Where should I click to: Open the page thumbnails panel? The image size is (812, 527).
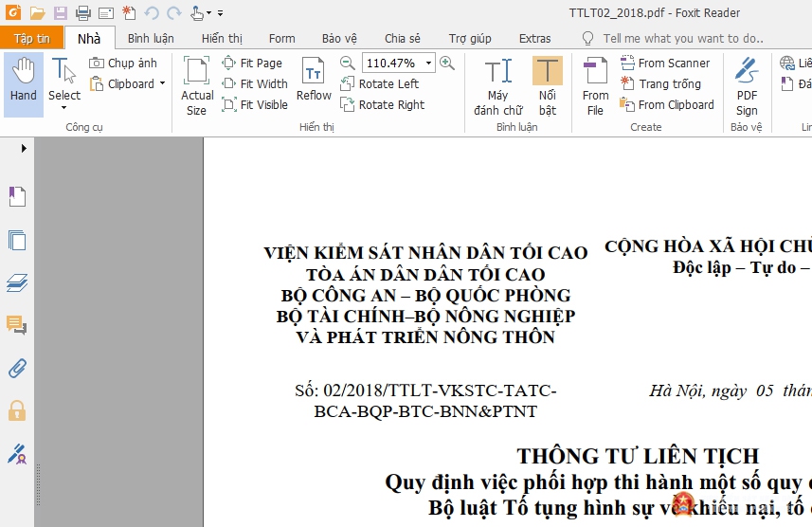(17, 241)
